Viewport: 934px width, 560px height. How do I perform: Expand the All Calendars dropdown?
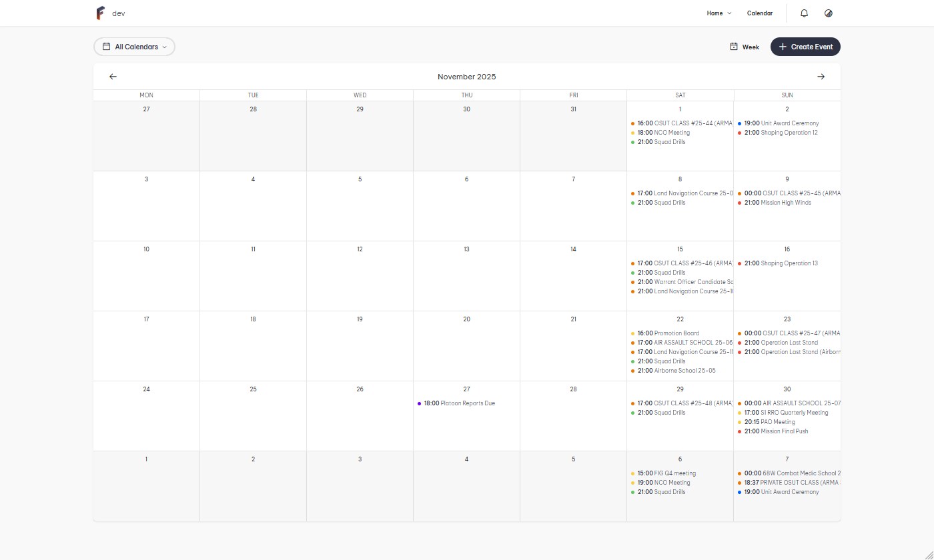point(164,47)
